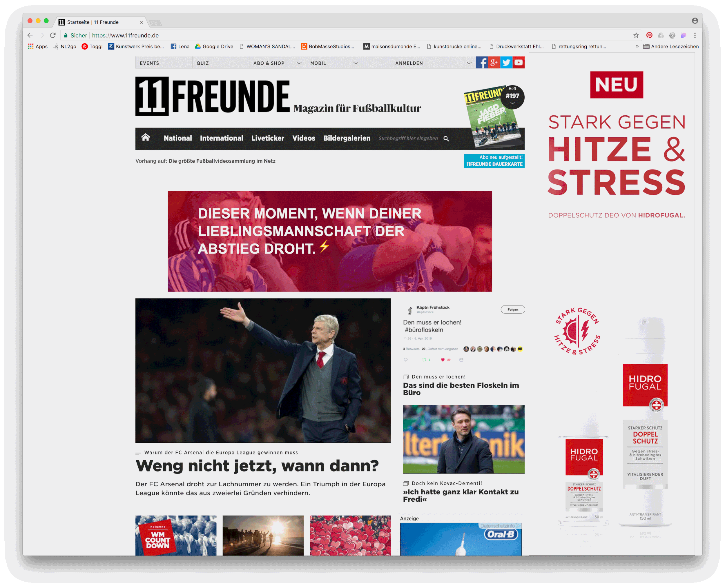The image size is (725, 588).
Task: Go to the International section
Action: click(221, 138)
